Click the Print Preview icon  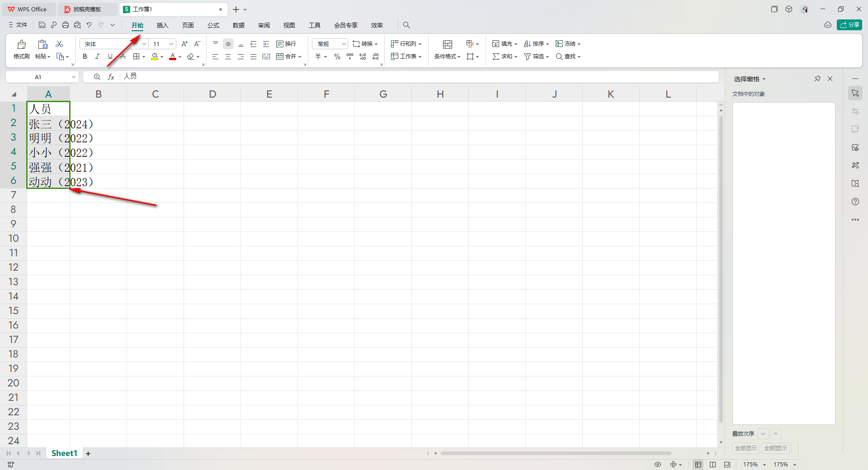[77, 25]
